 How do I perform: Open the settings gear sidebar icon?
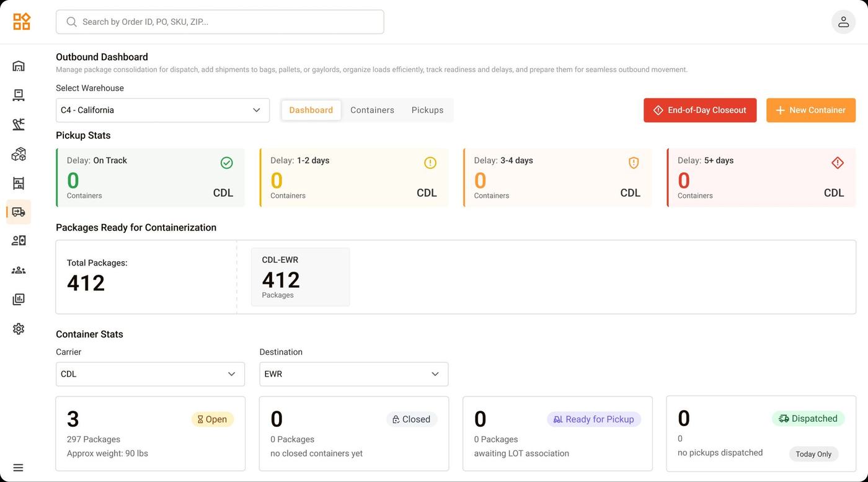point(19,329)
